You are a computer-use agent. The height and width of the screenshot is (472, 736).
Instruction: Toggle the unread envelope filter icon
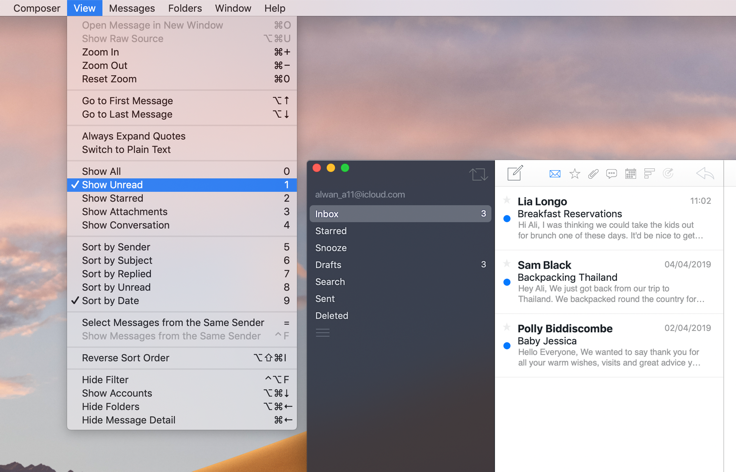(555, 174)
